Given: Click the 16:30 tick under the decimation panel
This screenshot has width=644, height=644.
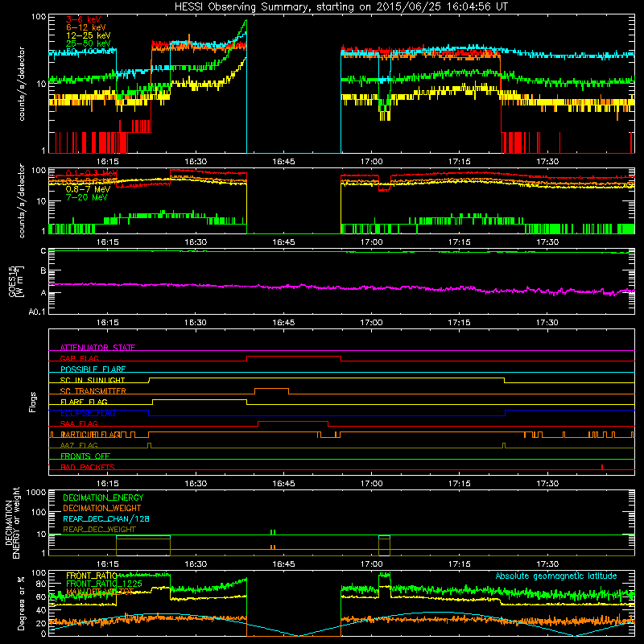Looking at the screenshot, I should pos(196,564).
